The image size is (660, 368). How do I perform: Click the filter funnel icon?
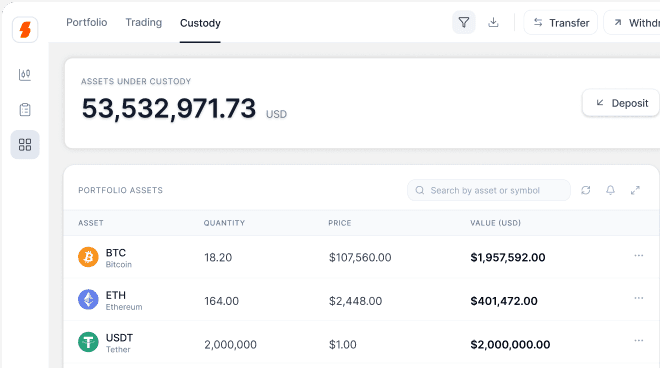(463, 22)
